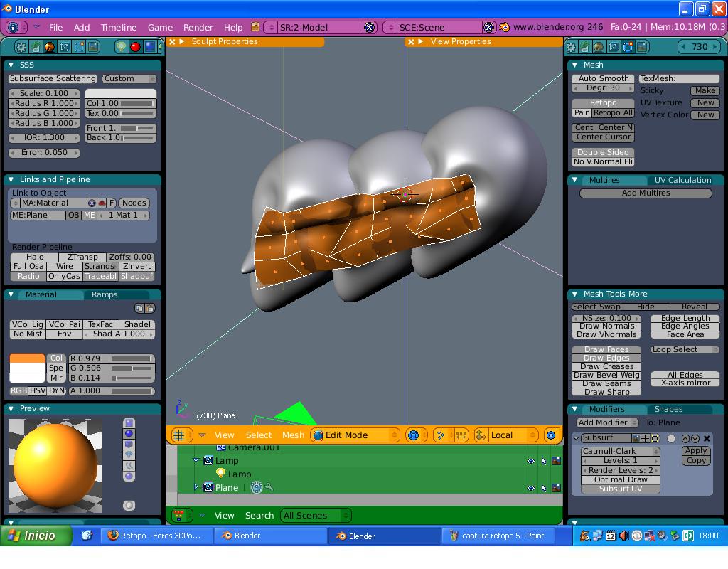Toggle 3D transform manipulator icon

481,435
